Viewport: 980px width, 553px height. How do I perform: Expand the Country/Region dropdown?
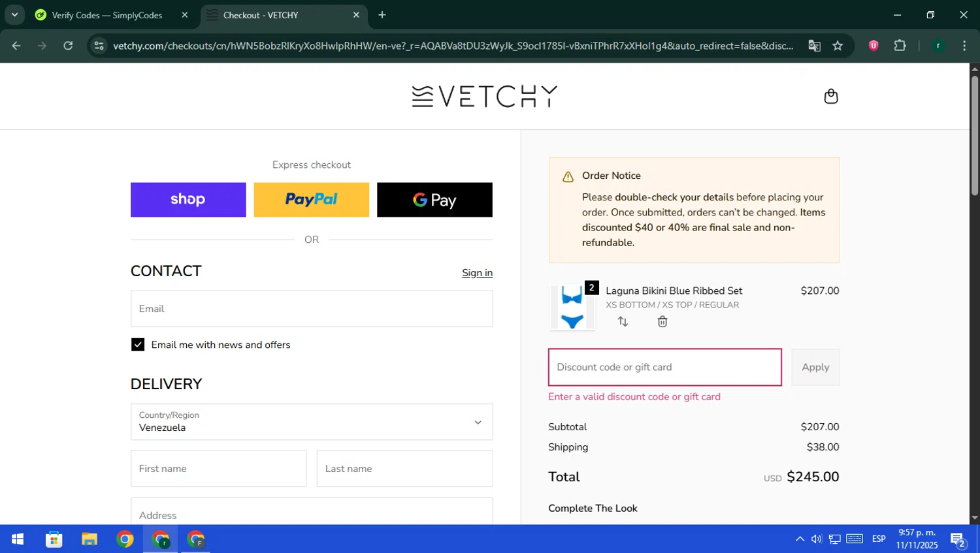tap(312, 422)
